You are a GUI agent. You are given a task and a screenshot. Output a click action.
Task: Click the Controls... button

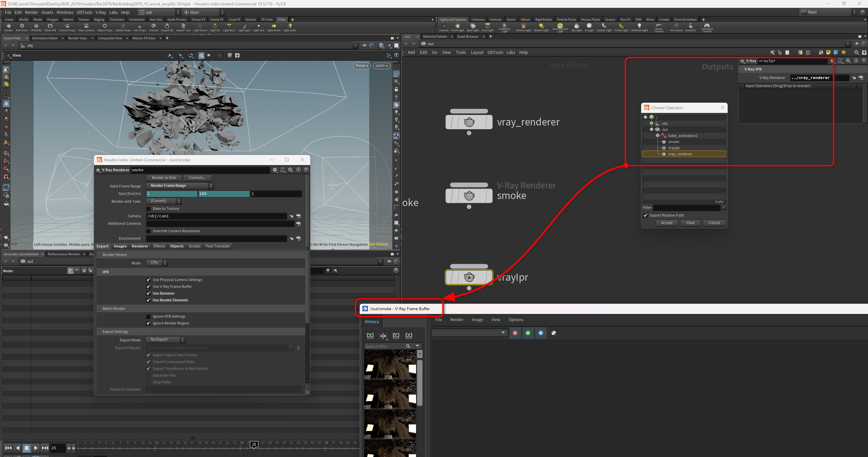click(197, 178)
